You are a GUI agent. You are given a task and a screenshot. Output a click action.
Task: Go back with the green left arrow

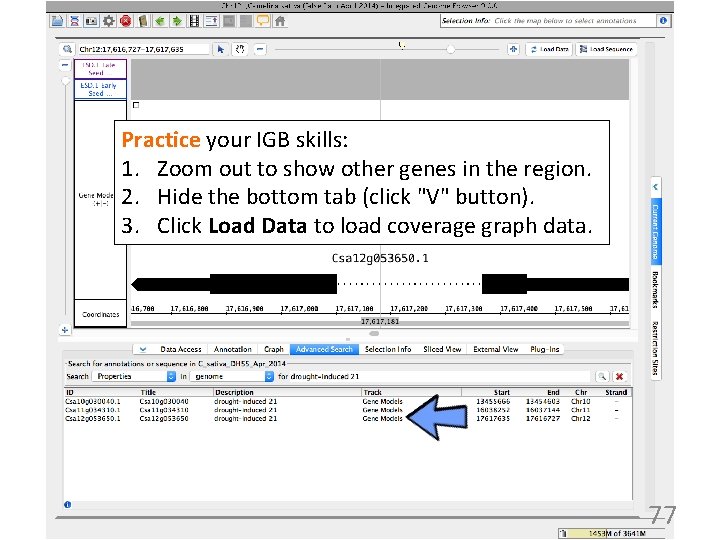pyautogui.click(x=160, y=21)
